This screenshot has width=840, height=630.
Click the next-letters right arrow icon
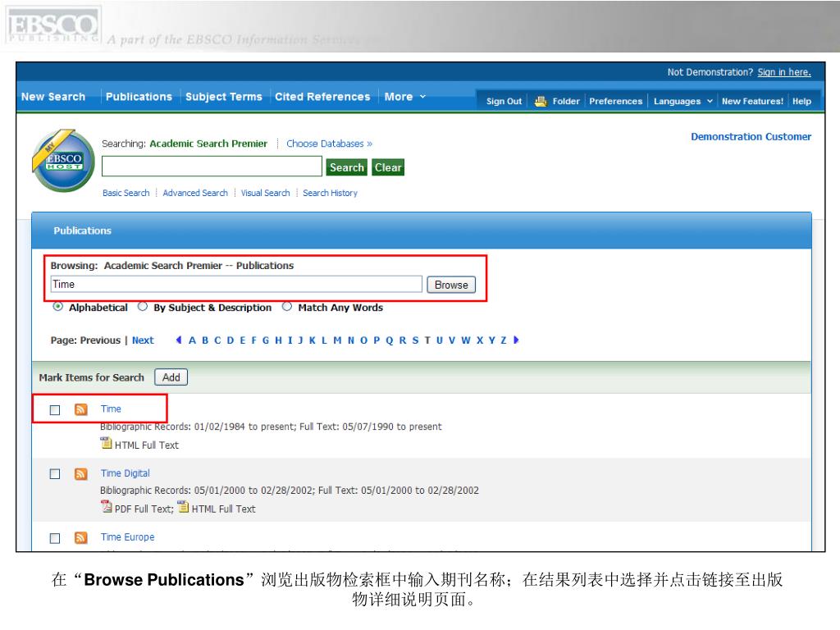pos(516,340)
